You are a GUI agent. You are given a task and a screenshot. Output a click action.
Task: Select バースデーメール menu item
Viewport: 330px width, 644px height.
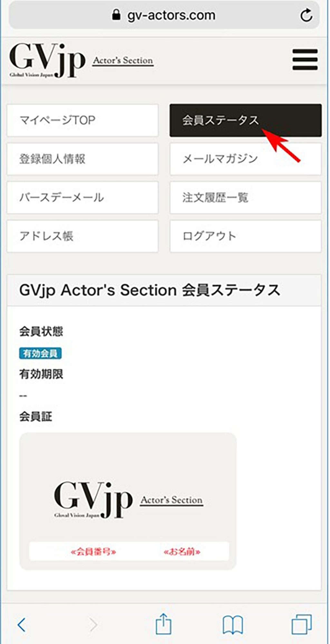(x=82, y=197)
